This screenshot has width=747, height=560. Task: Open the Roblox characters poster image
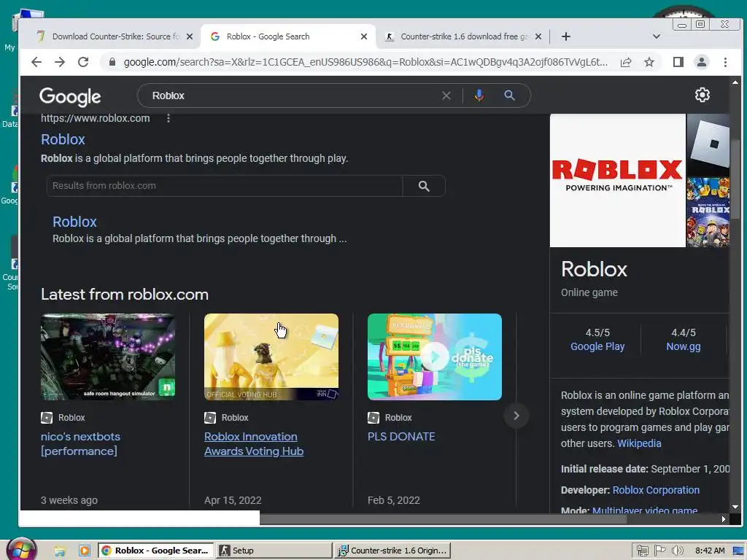coord(708,212)
